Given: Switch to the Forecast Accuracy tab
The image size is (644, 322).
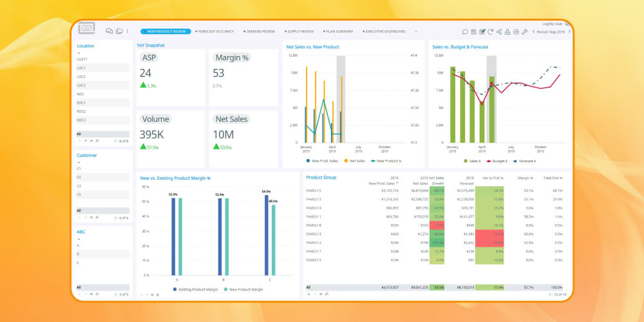Looking at the screenshot, I should click(x=216, y=31).
